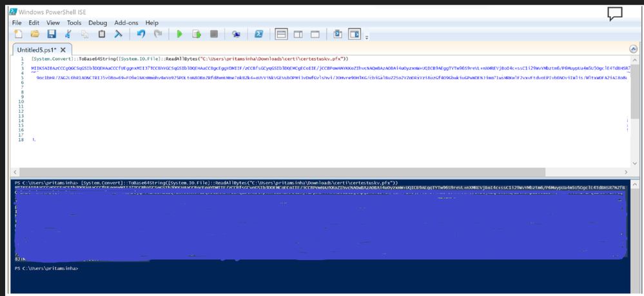Close the Untitled5.ps1 tab
Image resolution: width=644 pixels, height=296 pixels.
coord(63,50)
